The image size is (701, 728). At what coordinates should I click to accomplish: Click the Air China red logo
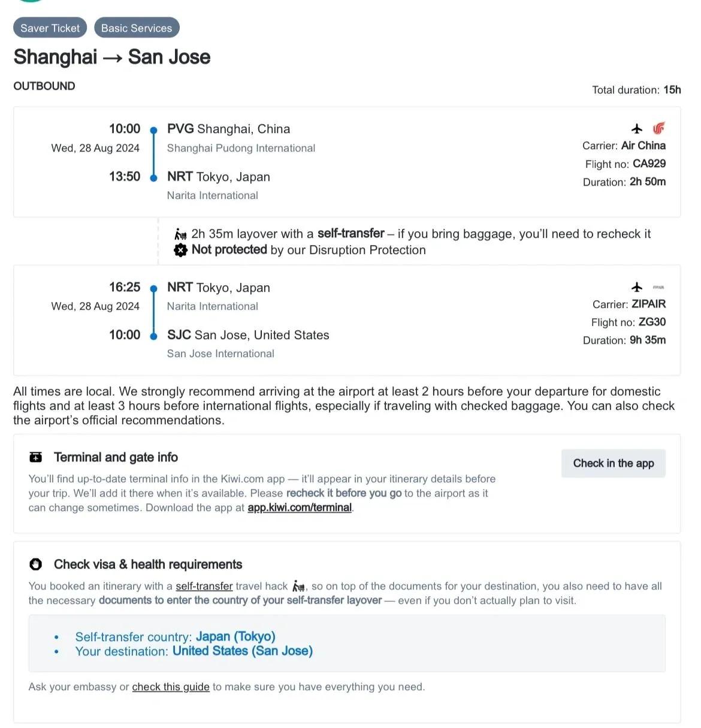click(659, 128)
